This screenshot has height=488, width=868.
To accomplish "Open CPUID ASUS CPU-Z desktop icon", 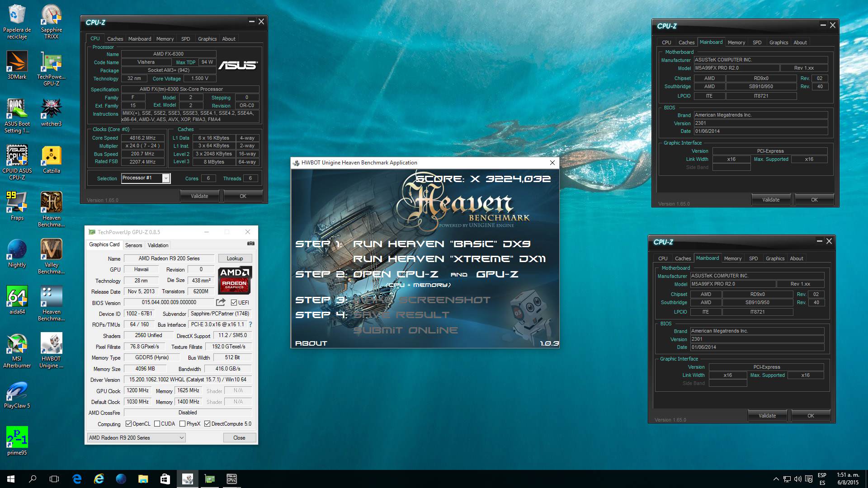I will [x=17, y=162].
